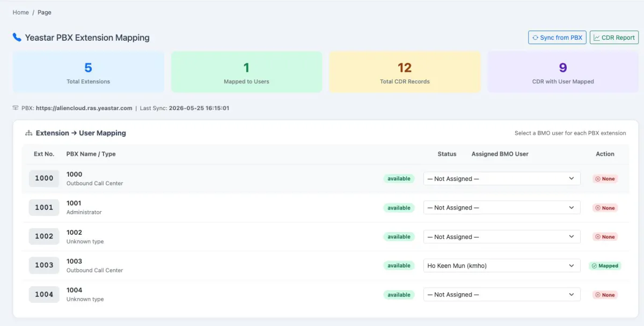The height and width of the screenshot is (326, 644).
Task: Click the Page breadcrumb item
Action: point(45,12)
